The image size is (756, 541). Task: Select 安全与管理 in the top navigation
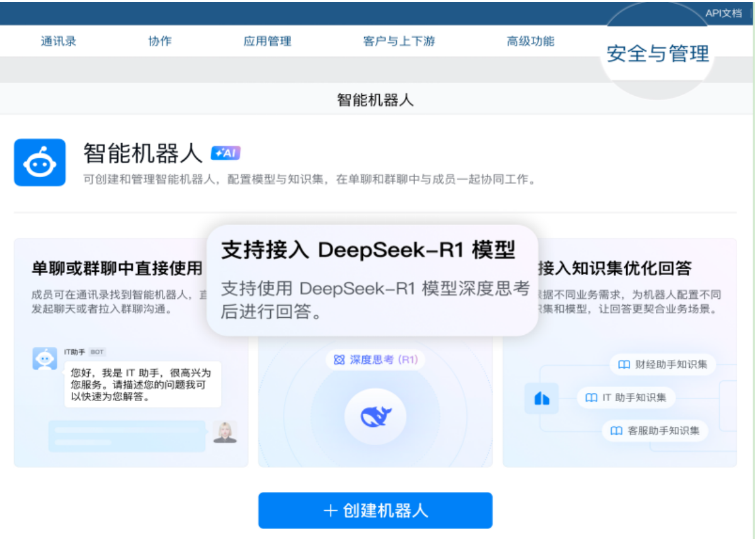658,54
